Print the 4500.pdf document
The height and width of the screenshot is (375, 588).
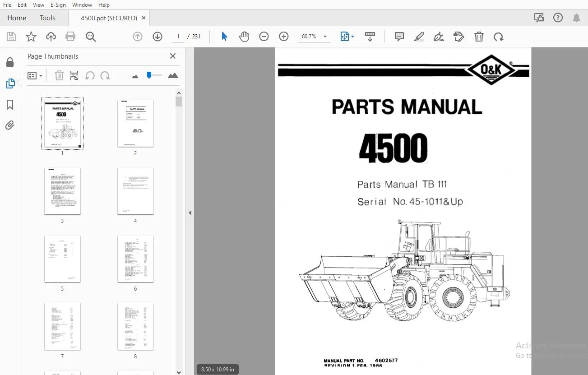70,37
